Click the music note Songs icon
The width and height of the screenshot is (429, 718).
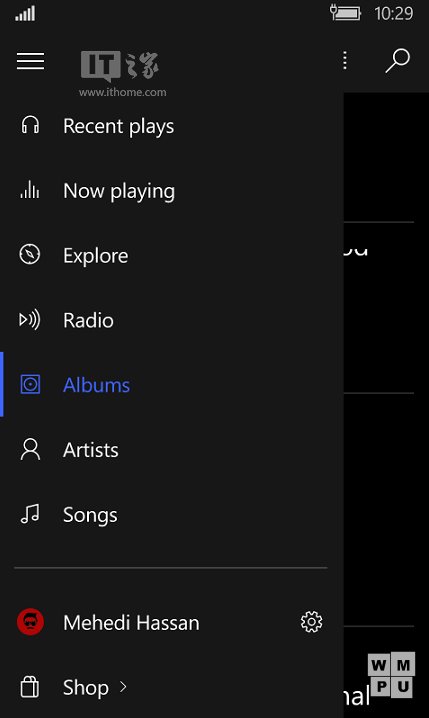[30, 514]
